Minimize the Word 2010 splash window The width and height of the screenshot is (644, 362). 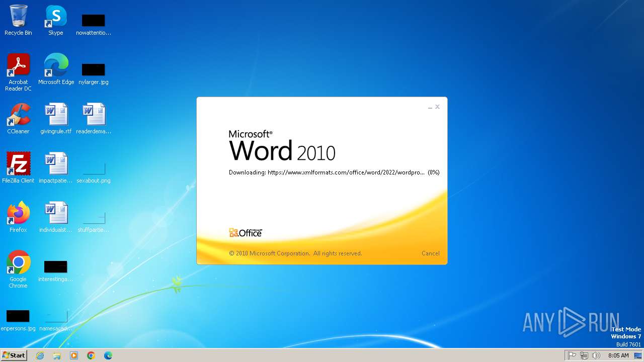point(430,107)
